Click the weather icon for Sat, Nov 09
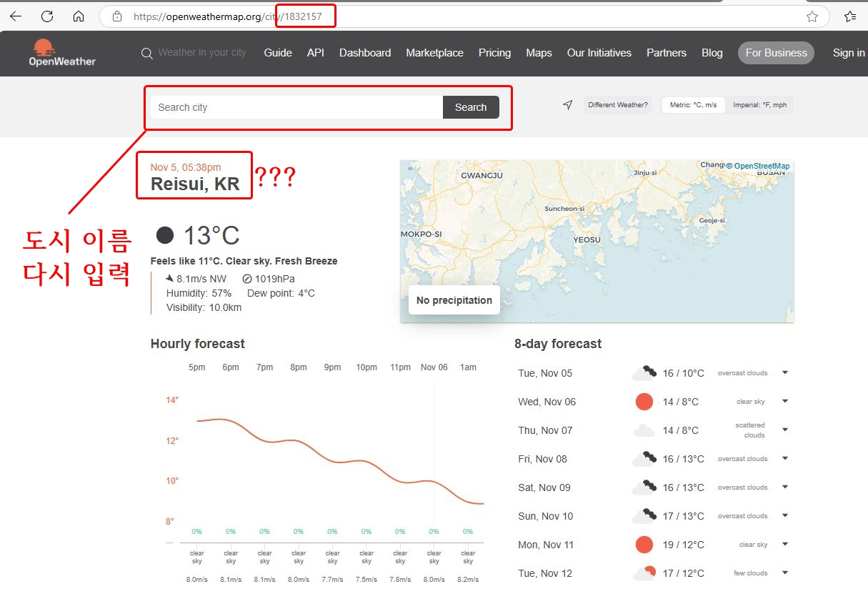 644,487
